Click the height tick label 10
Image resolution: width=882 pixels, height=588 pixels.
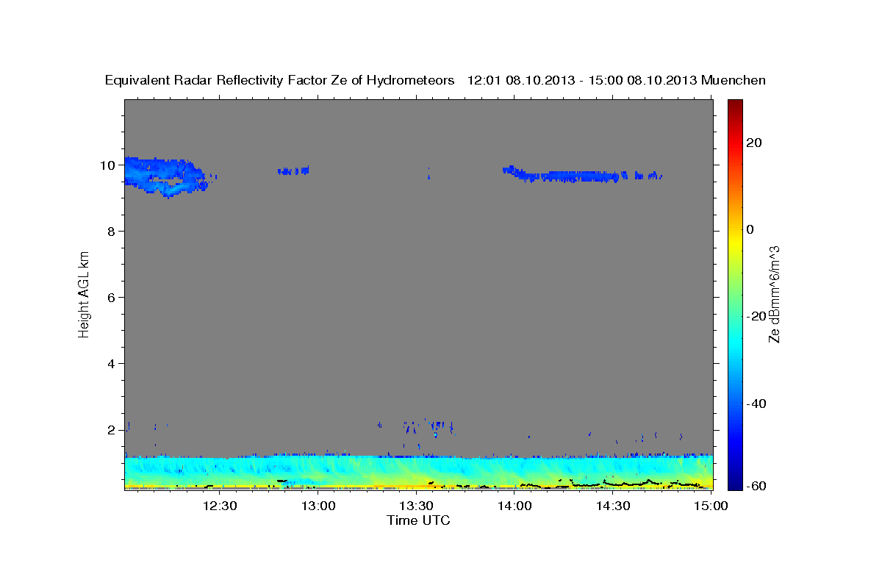coord(109,165)
